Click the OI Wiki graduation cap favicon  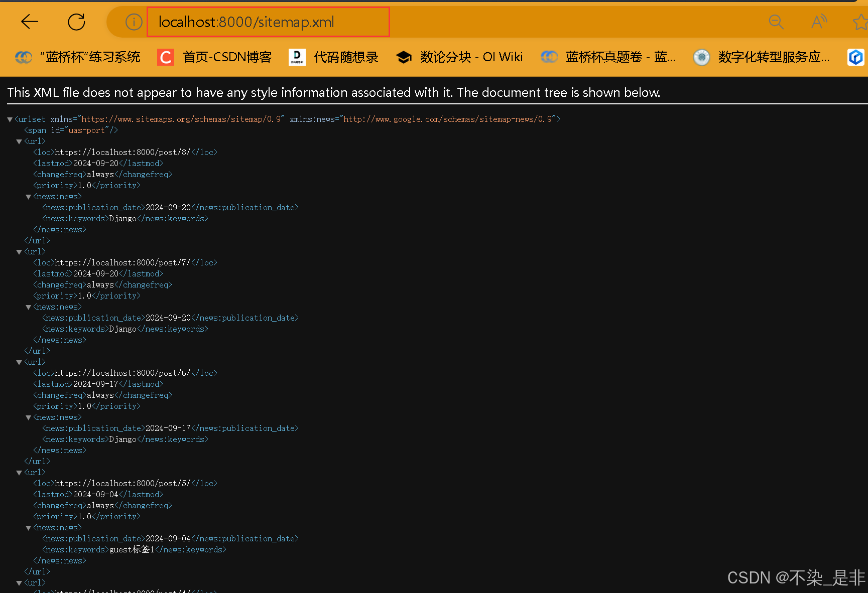click(404, 57)
